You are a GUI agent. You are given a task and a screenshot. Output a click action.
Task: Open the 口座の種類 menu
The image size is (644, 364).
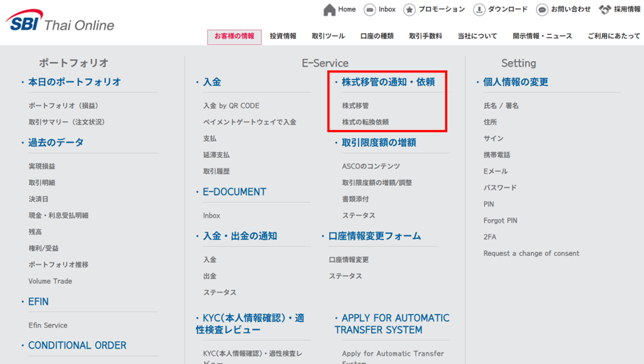[377, 36]
